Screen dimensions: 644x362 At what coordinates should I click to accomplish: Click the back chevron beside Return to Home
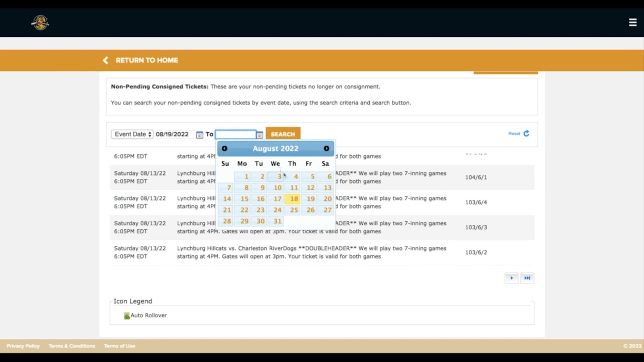tap(105, 60)
